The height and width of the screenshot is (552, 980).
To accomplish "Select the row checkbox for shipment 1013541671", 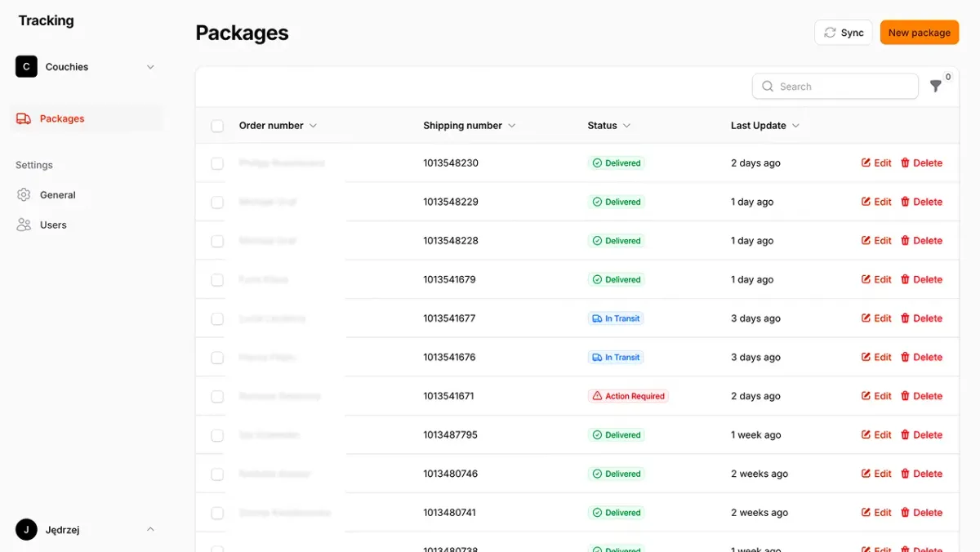I will point(217,396).
